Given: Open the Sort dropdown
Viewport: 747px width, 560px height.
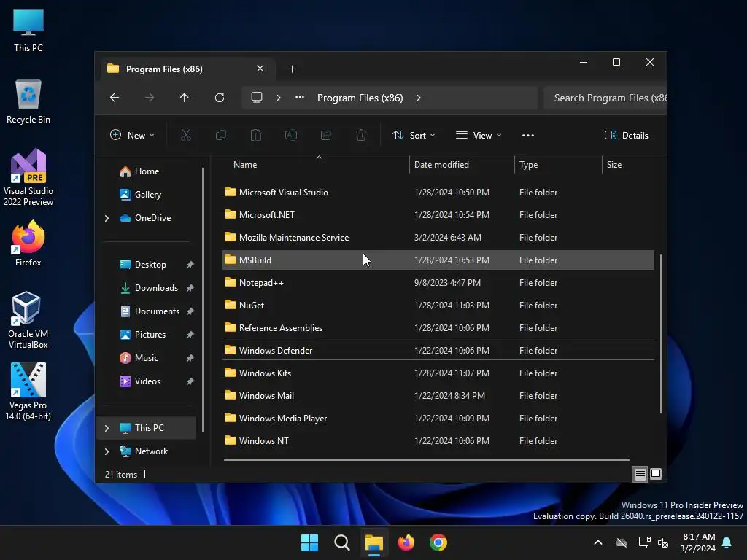Looking at the screenshot, I should pyautogui.click(x=414, y=135).
